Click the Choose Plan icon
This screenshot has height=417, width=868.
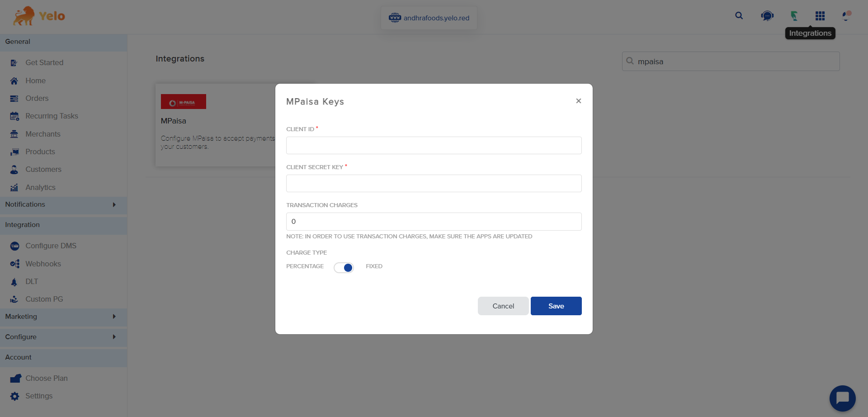[x=15, y=379]
